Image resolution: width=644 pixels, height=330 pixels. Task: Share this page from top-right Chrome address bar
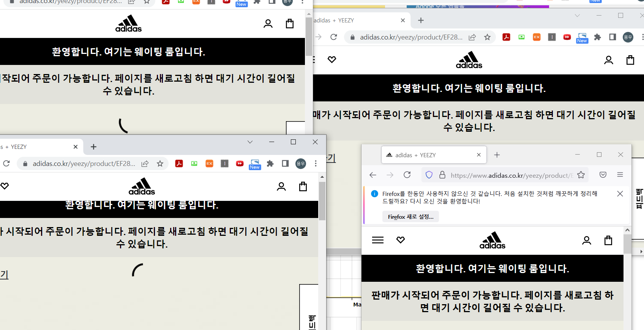click(x=472, y=37)
